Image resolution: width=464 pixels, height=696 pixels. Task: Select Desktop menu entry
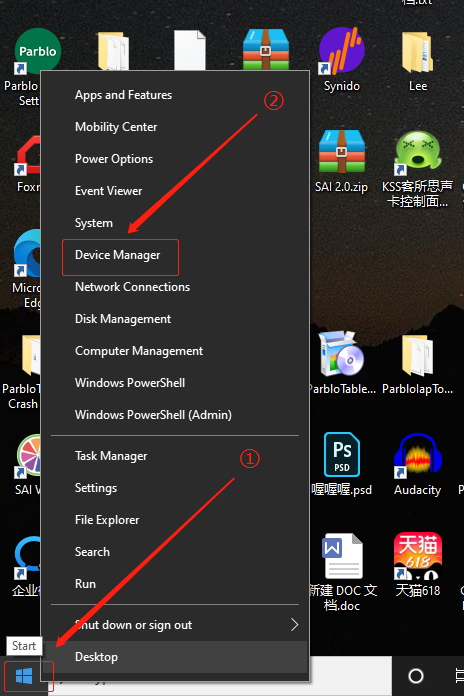(x=174, y=657)
